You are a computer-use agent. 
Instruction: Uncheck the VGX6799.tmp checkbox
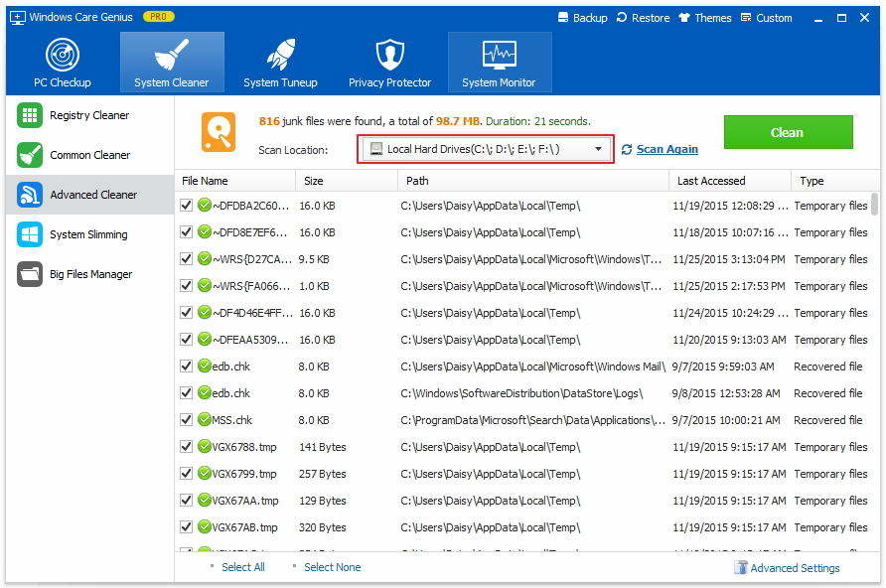coord(186,474)
